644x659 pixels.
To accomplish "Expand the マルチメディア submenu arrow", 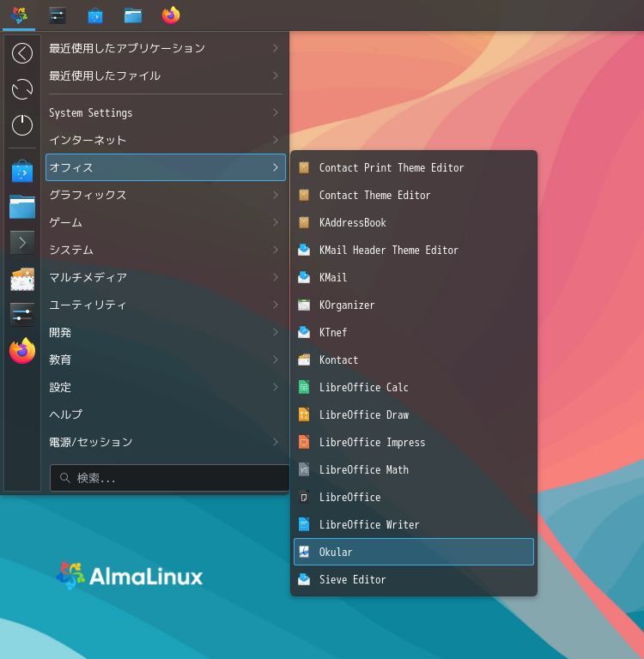I will pyautogui.click(x=276, y=277).
